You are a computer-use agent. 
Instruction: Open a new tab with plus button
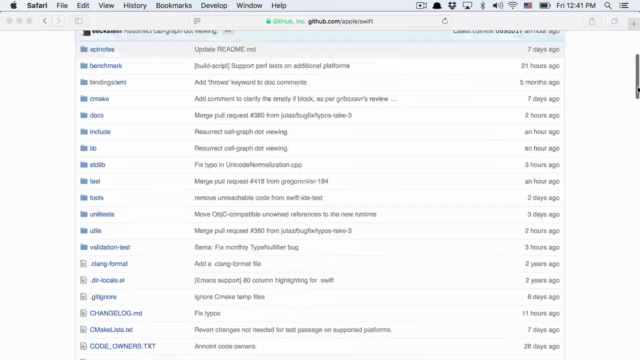tap(633, 24)
